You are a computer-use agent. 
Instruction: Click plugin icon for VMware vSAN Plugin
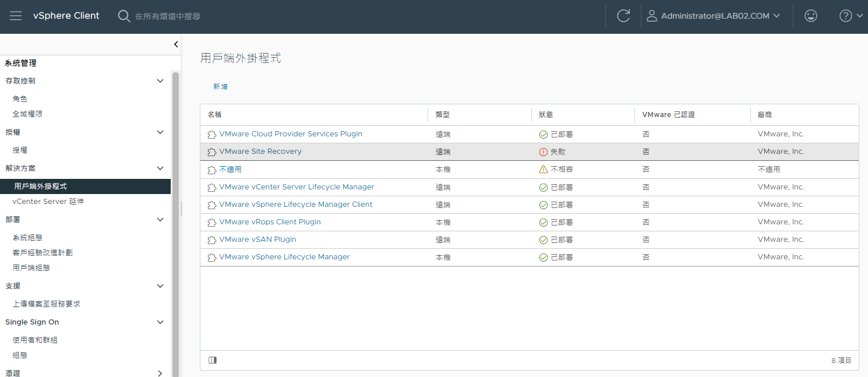coord(212,240)
